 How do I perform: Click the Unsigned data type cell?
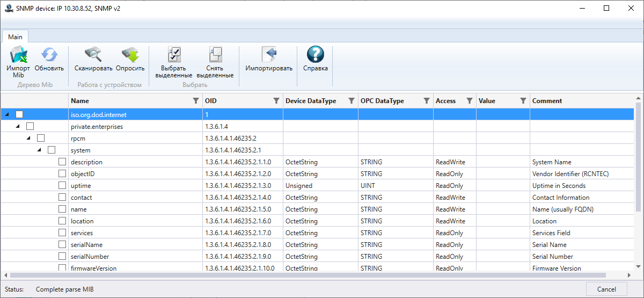[x=299, y=185]
